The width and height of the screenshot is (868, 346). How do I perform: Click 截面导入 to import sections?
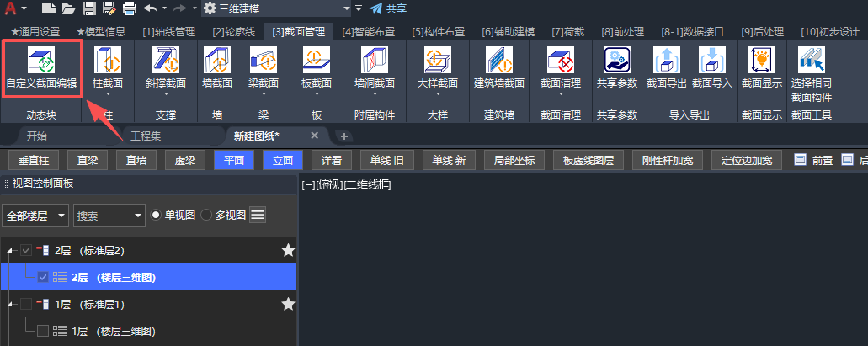[x=712, y=67]
